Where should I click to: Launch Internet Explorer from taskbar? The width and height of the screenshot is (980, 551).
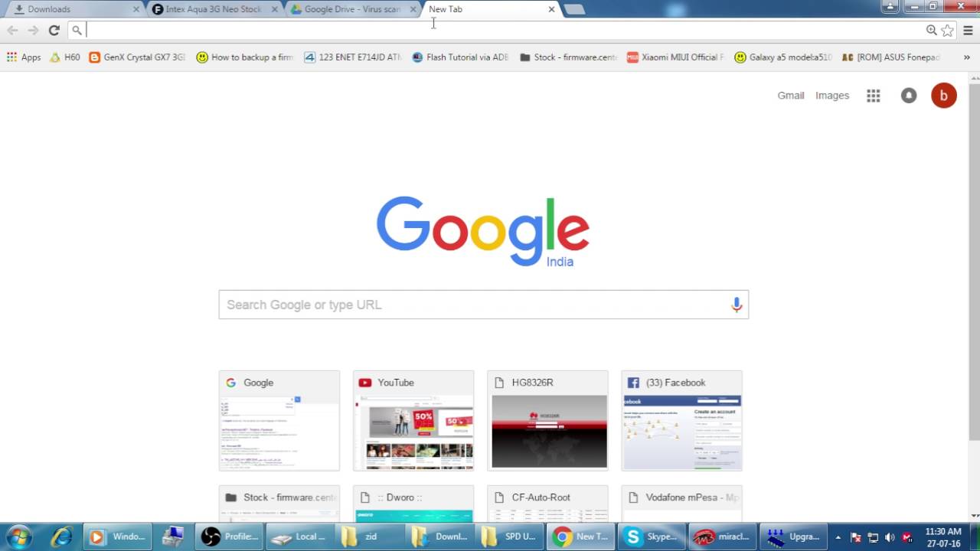[61, 536]
